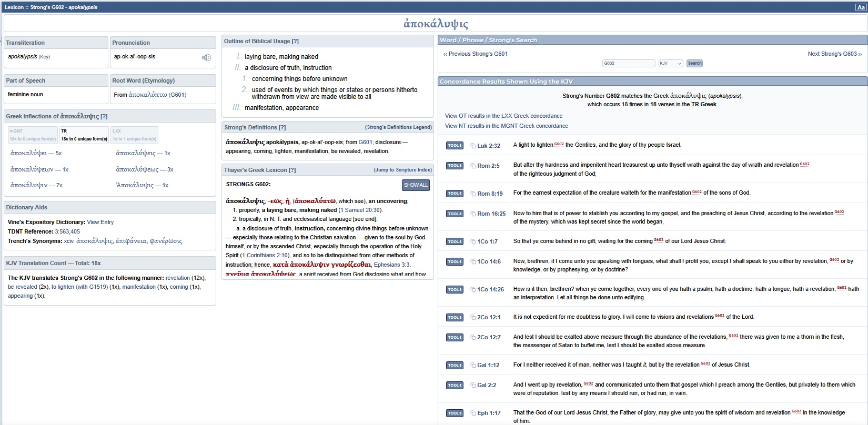Open the Tools button for Rom 8:19

tap(455, 194)
